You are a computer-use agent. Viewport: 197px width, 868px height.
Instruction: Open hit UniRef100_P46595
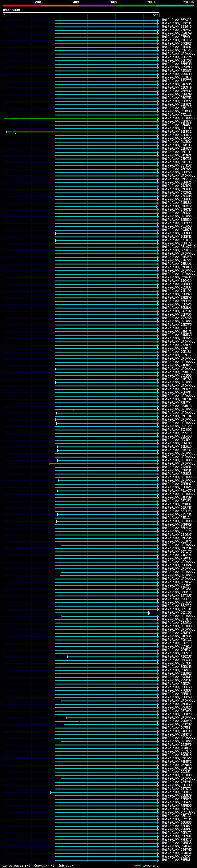177,84
